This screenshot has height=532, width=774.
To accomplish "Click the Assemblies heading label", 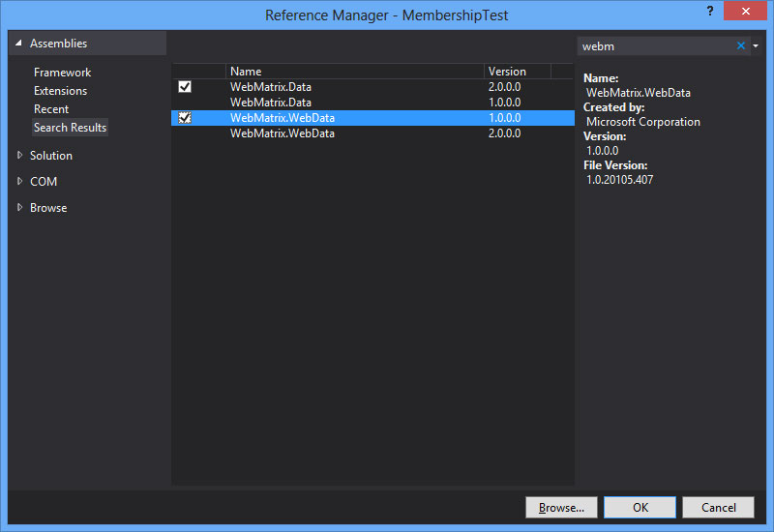I will click(58, 44).
